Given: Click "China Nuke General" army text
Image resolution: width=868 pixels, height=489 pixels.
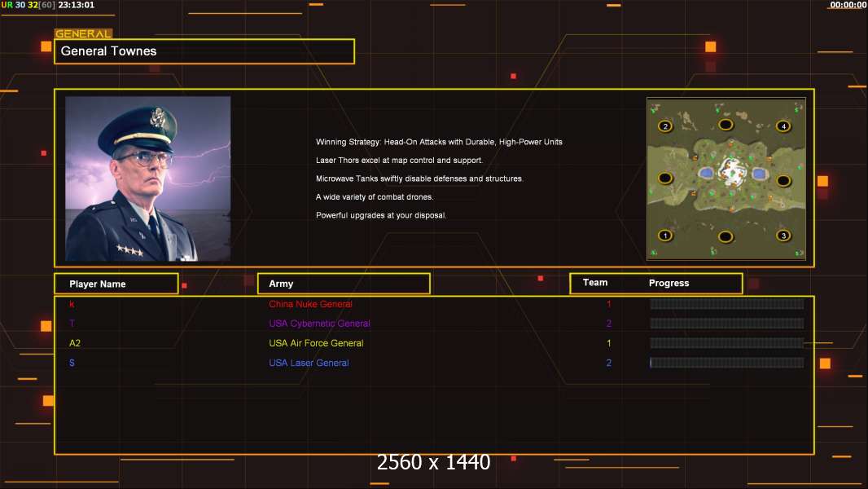Looking at the screenshot, I should (310, 304).
